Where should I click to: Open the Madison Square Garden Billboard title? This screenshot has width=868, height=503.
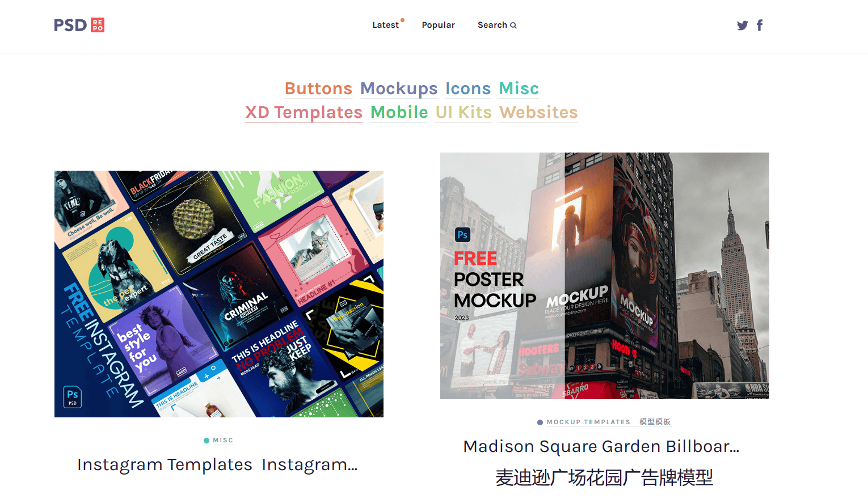pos(601,446)
